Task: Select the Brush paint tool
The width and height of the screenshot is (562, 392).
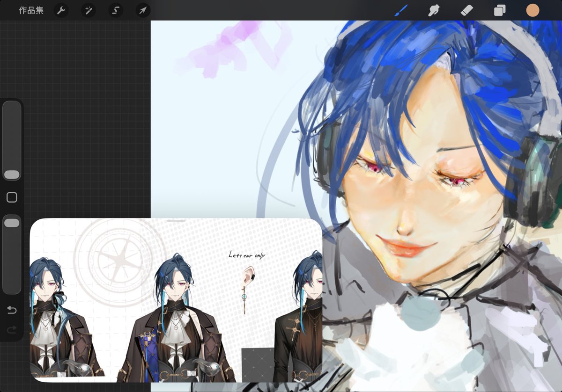Action: coord(401,10)
